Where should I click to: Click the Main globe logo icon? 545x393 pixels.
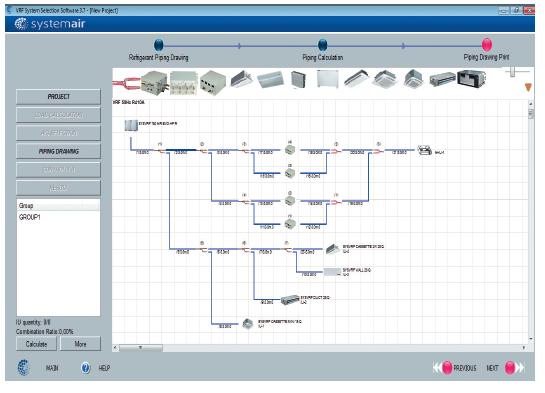coord(24,367)
